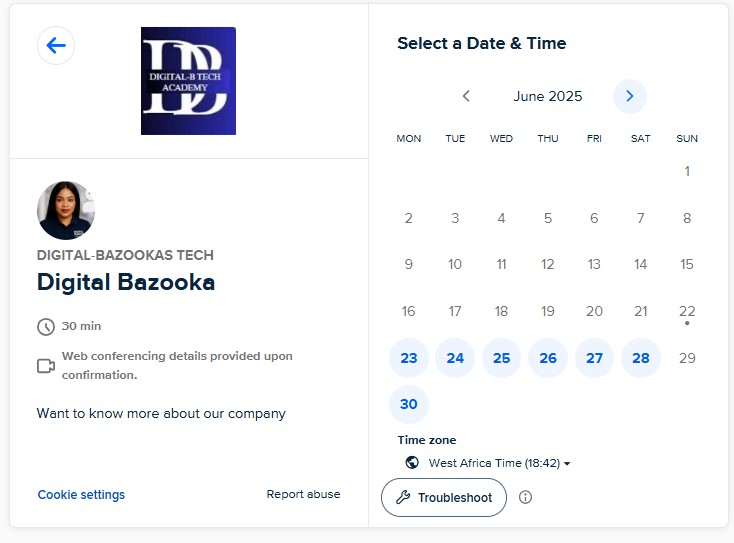Choose June 26 available date
The image size is (734, 543).
point(548,358)
